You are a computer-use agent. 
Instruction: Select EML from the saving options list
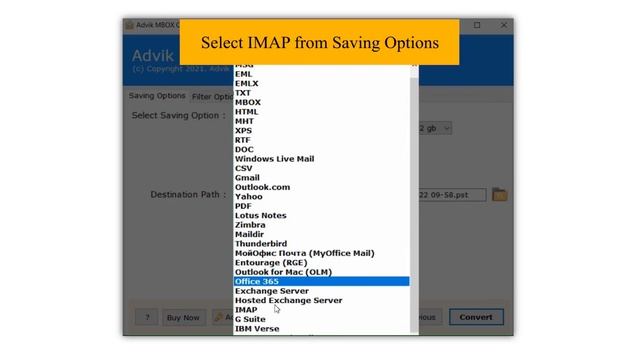pyautogui.click(x=322, y=74)
